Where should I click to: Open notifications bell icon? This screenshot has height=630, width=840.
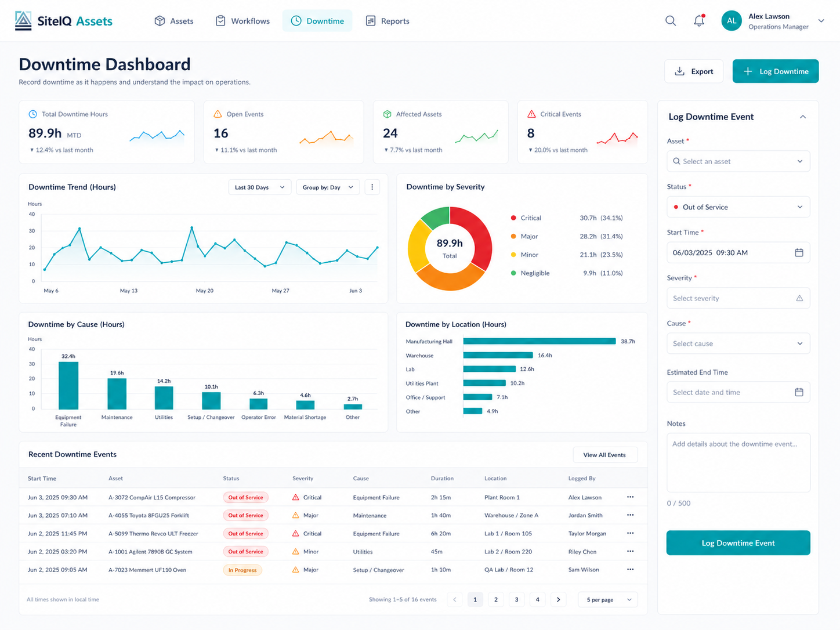click(699, 21)
